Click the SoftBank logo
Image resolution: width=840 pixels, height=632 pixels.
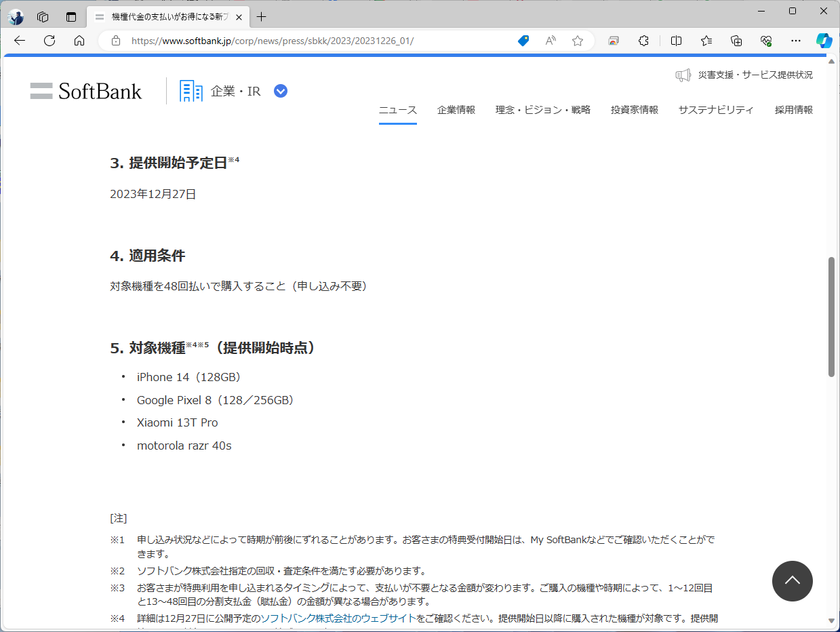click(x=86, y=91)
